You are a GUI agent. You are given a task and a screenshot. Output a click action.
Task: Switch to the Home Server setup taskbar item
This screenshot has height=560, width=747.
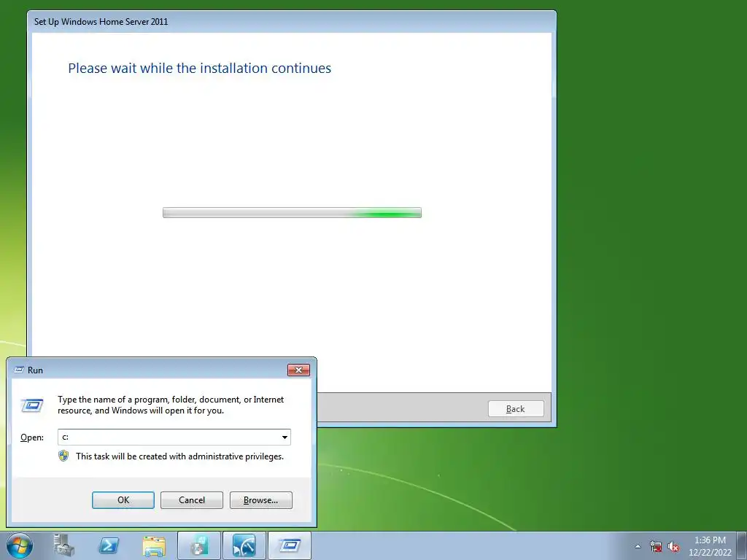point(199,545)
